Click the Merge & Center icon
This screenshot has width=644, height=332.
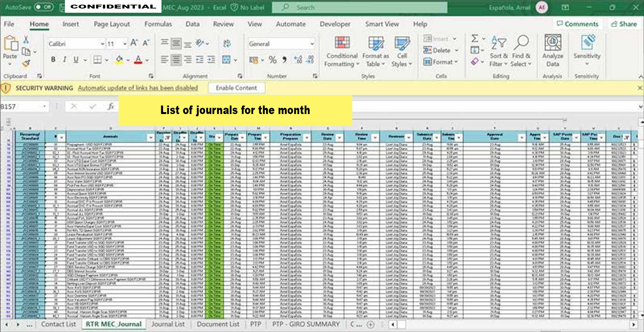click(226, 60)
